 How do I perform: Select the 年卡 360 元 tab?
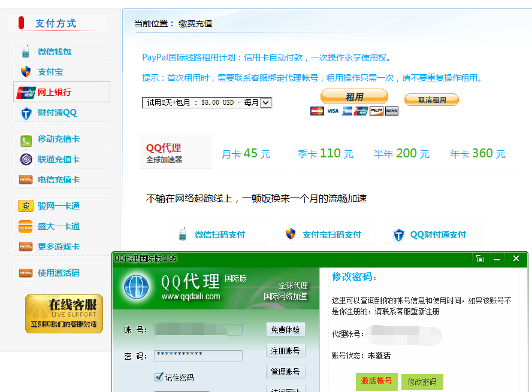[477, 154]
